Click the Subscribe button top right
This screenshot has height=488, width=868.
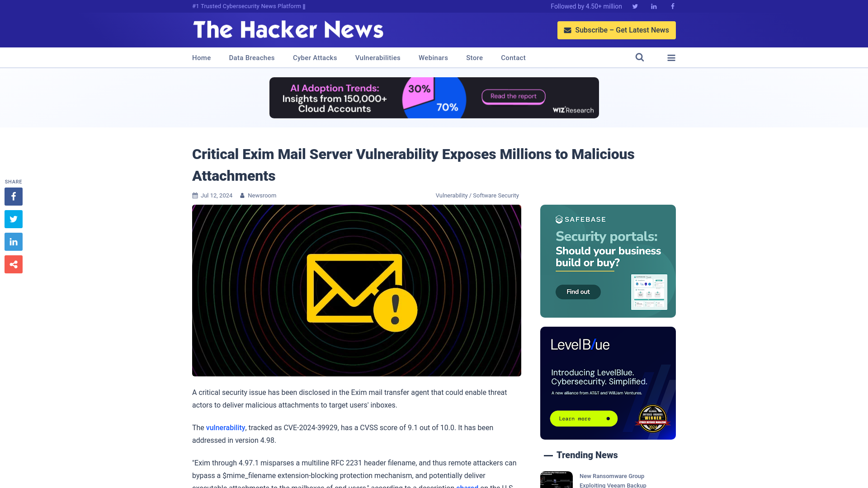[617, 30]
